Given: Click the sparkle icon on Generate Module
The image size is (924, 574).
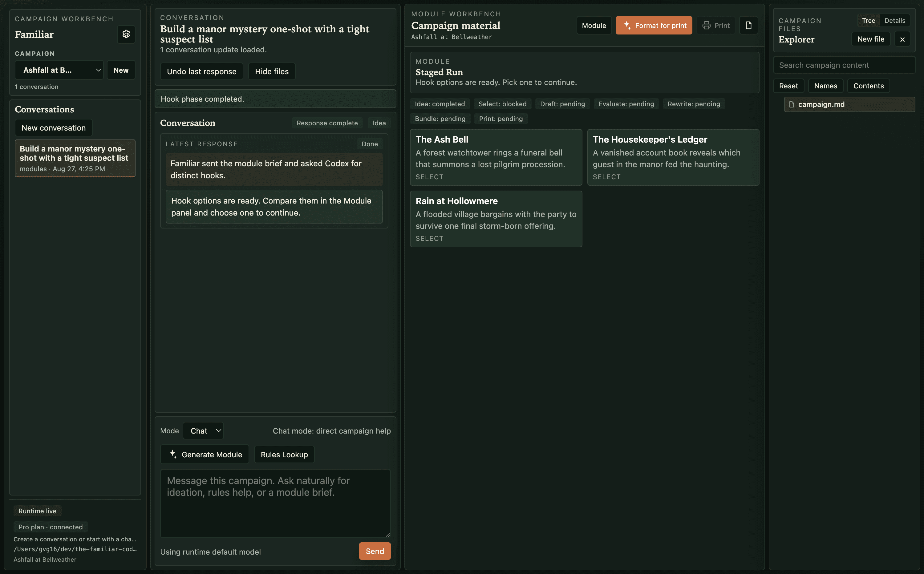Looking at the screenshot, I should pos(173,454).
